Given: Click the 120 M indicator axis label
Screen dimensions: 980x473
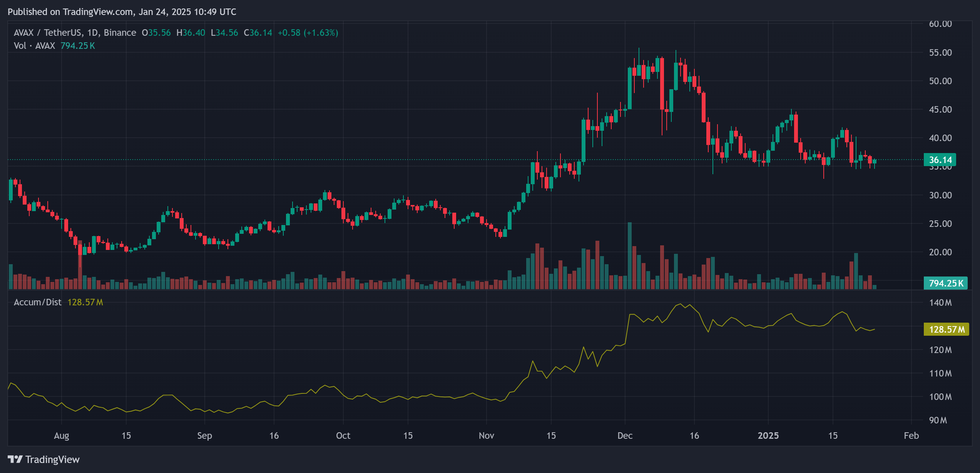Looking at the screenshot, I should coord(940,350).
